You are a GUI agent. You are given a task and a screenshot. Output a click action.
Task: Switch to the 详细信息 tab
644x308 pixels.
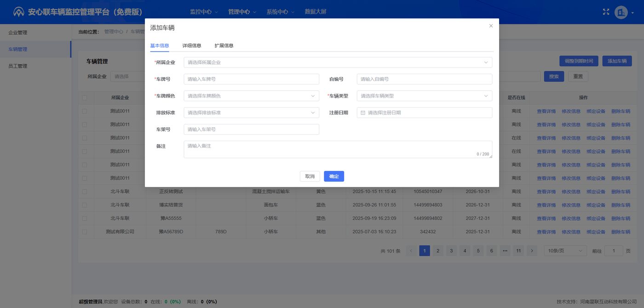tap(192, 46)
